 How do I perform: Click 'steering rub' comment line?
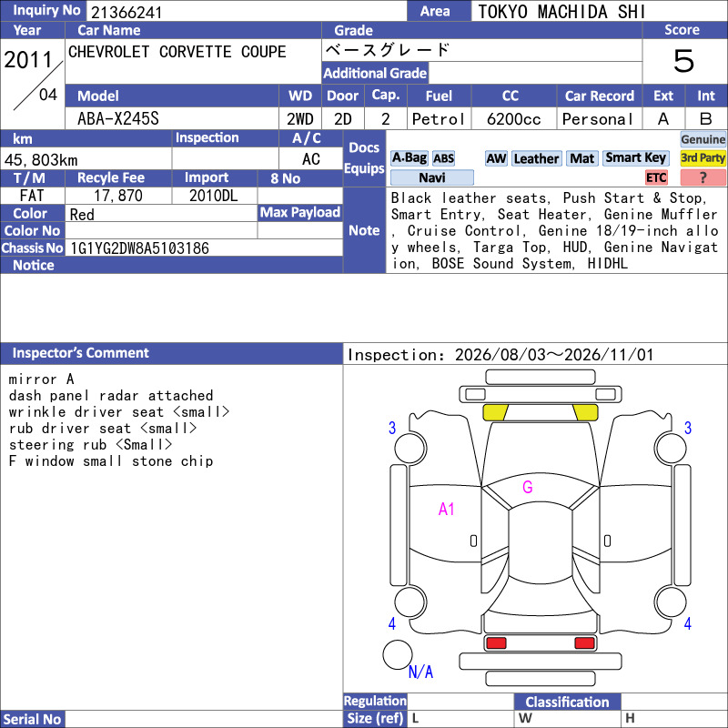[90, 444]
